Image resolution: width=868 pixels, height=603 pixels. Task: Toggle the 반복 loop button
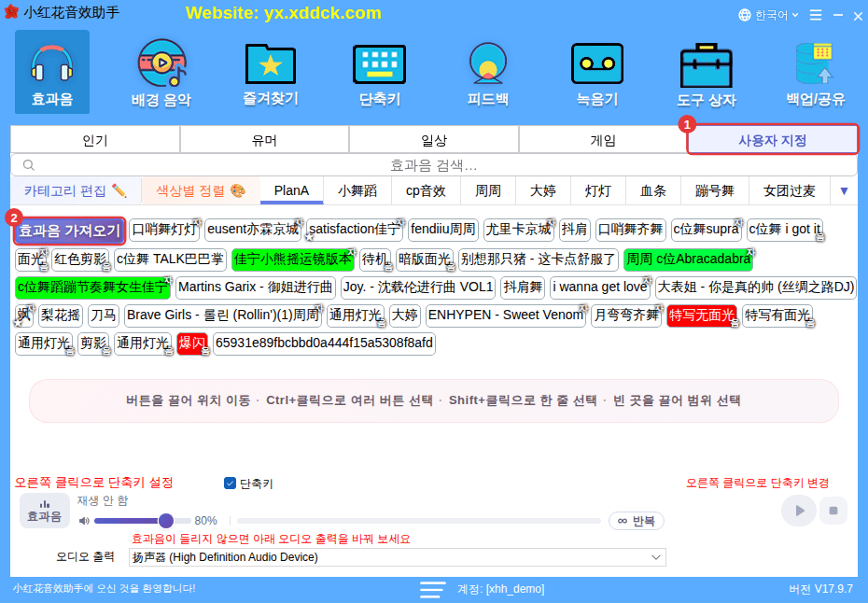point(636,521)
